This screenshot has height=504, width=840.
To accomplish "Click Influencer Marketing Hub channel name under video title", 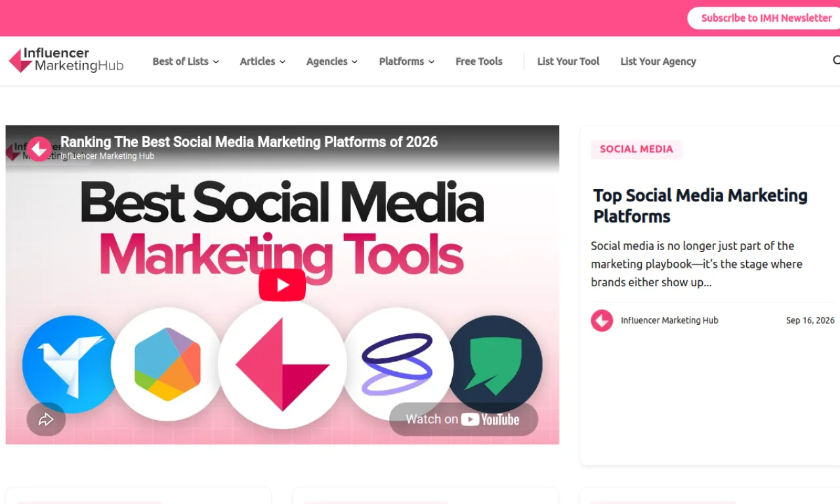I will click(x=108, y=156).
